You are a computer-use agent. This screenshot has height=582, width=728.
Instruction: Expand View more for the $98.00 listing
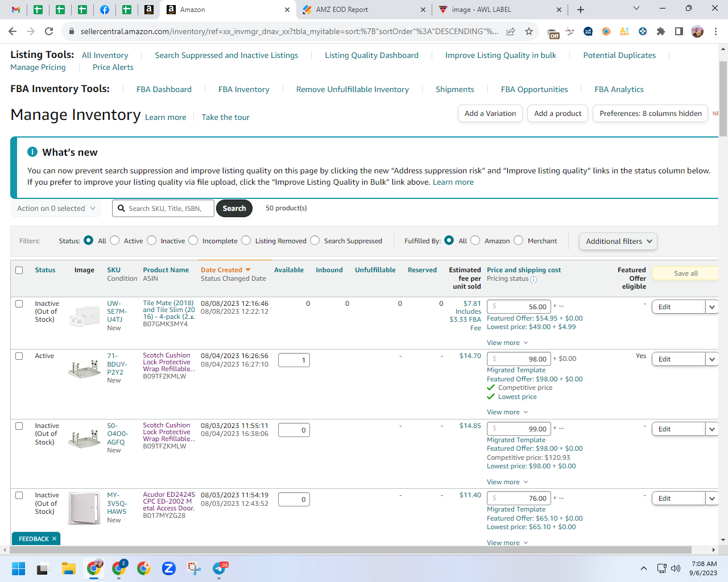click(507, 412)
